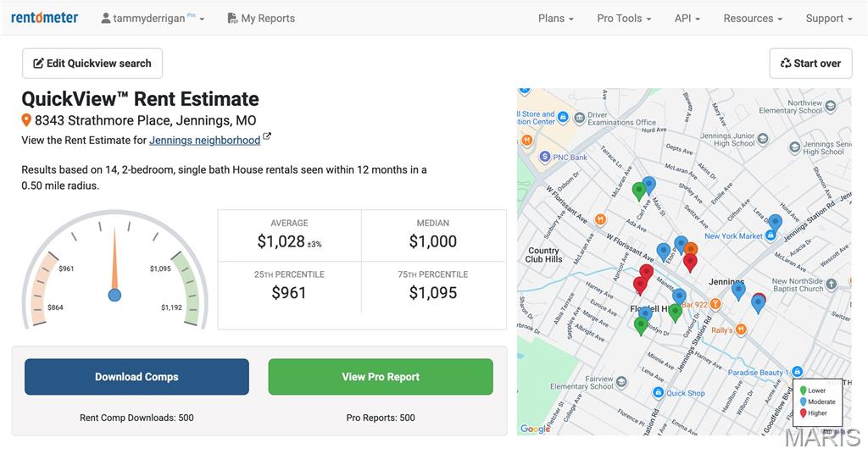The width and height of the screenshot is (868, 454).
Task: Click the Bar 922 restaurant marker on the map
Action: 715,304
